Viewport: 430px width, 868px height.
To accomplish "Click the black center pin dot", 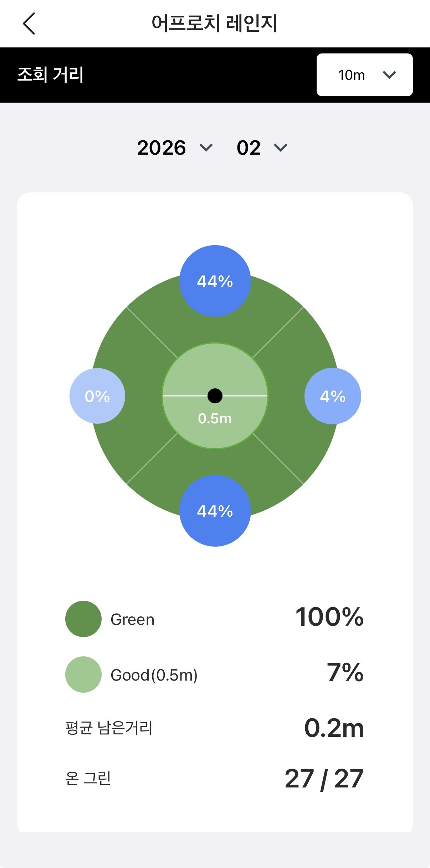I will coord(215,396).
